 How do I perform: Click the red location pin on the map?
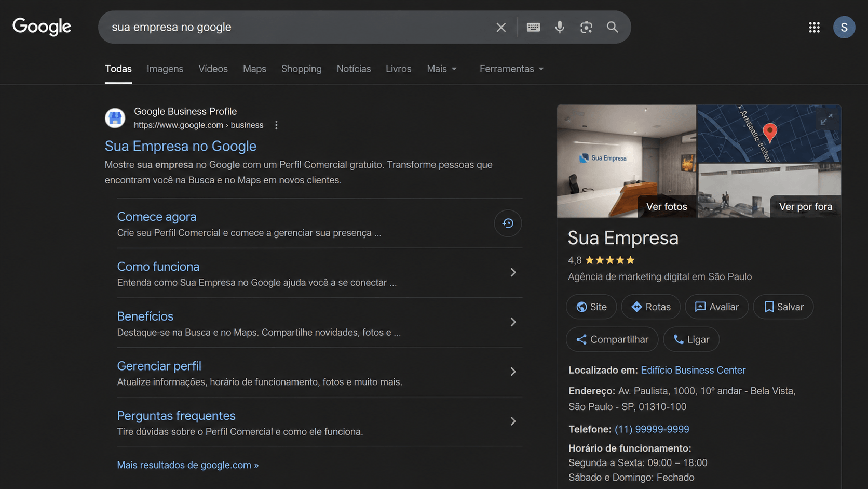pyautogui.click(x=770, y=133)
